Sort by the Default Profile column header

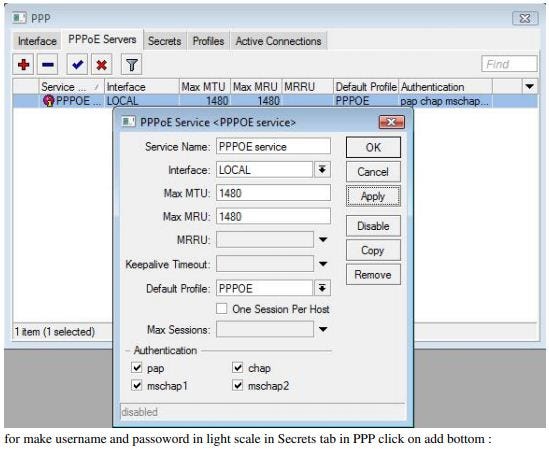pos(366,87)
